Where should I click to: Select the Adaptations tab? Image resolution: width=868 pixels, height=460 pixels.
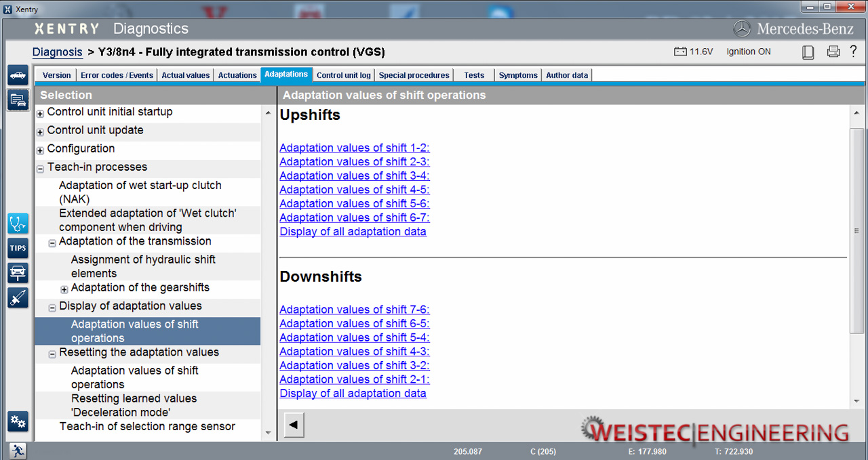(x=286, y=75)
